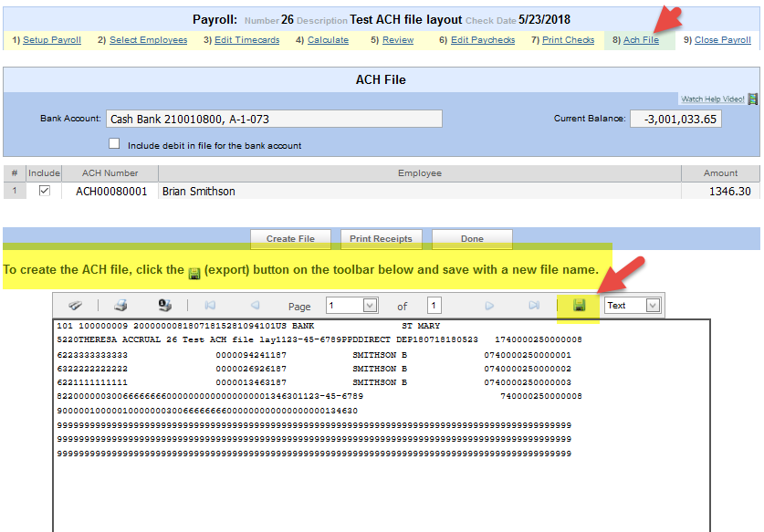Select the binoculars search icon

coord(76,305)
